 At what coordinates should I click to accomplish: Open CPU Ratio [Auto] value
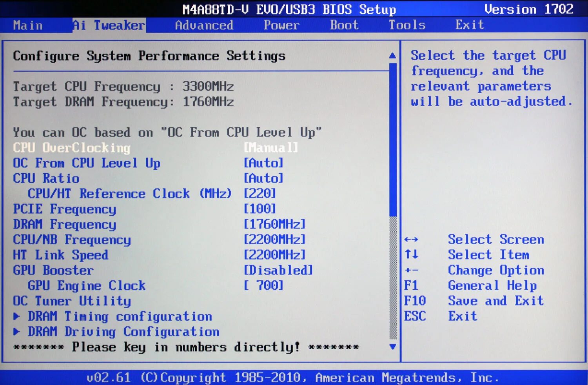tap(263, 178)
